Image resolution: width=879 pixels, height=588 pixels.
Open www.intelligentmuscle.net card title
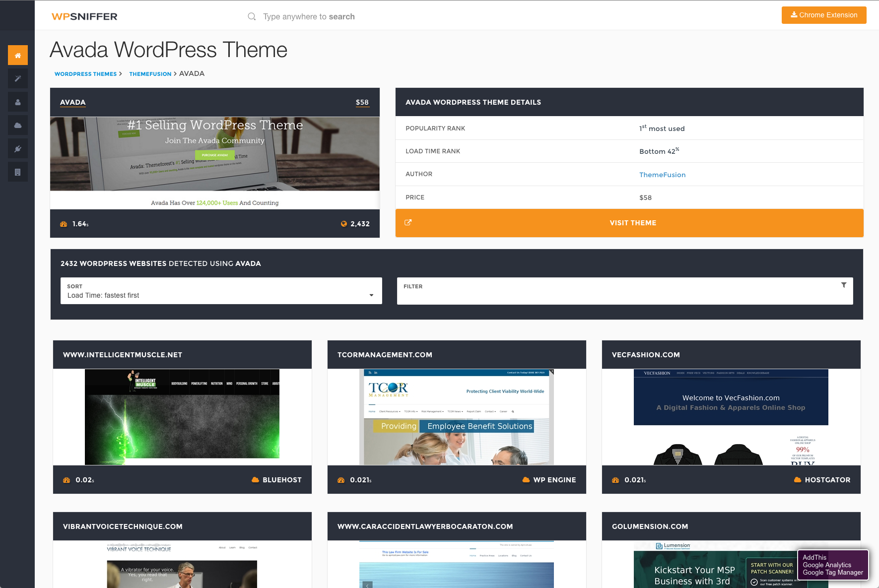123,355
